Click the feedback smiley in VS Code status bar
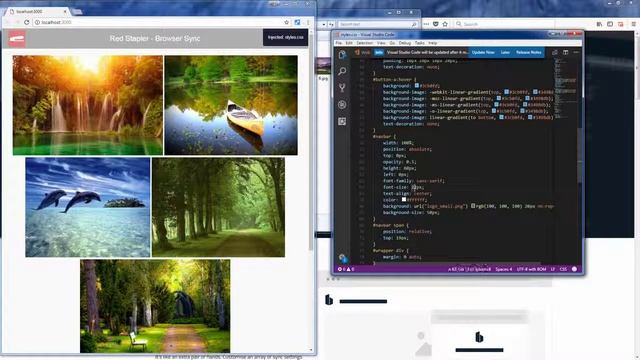The image size is (640, 360). point(574,269)
